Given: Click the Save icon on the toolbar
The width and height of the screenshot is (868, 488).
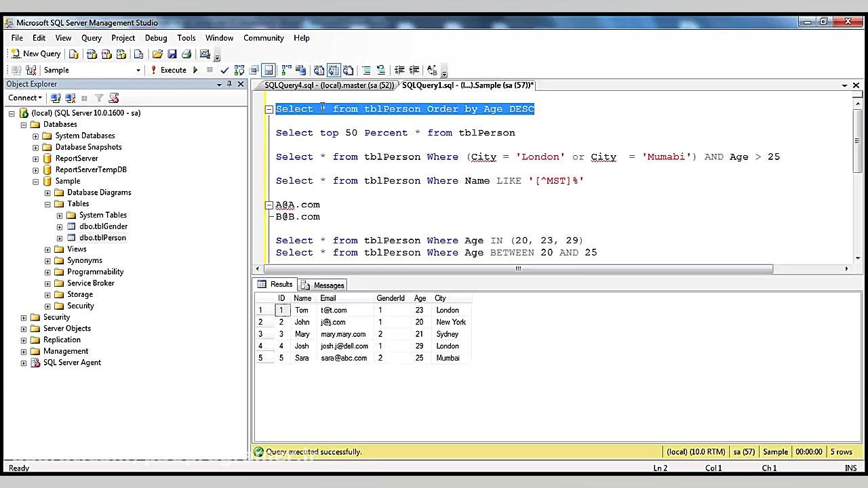Looking at the screenshot, I should click(174, 54).
